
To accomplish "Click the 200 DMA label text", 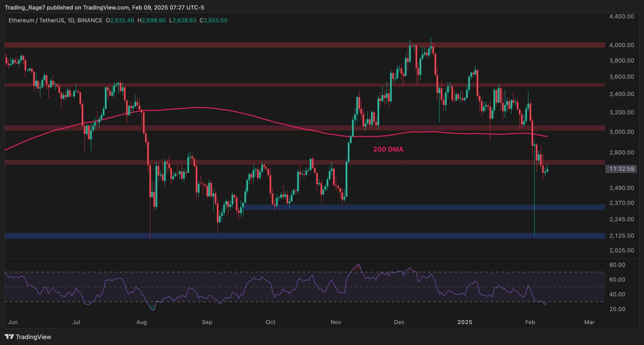I will (x=388, y=149).
